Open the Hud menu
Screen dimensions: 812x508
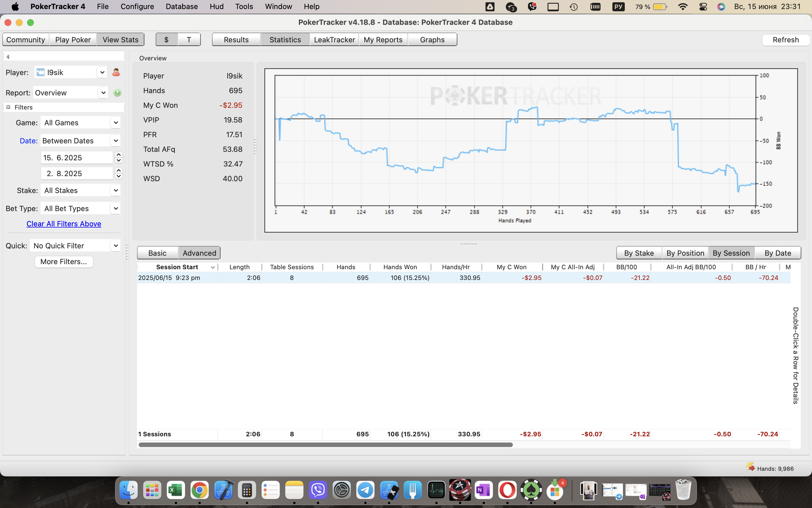click(x=217, y=6)
